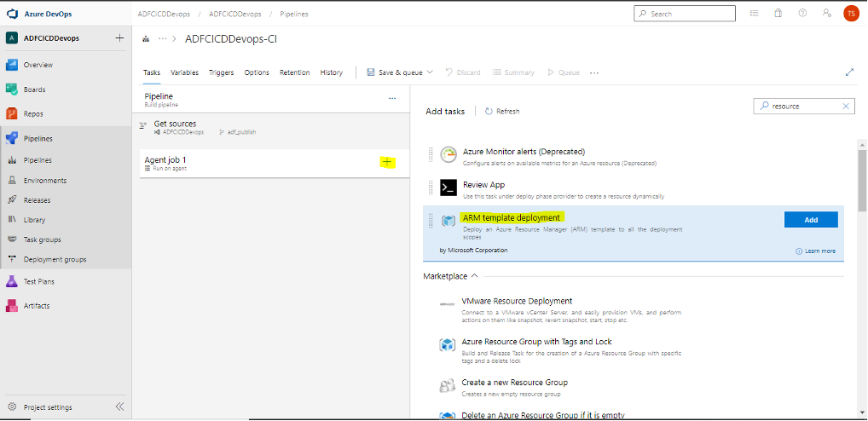Switch to the Retention tab
Image resolution: width=868 pixels, height=421 pixels.
294,72
